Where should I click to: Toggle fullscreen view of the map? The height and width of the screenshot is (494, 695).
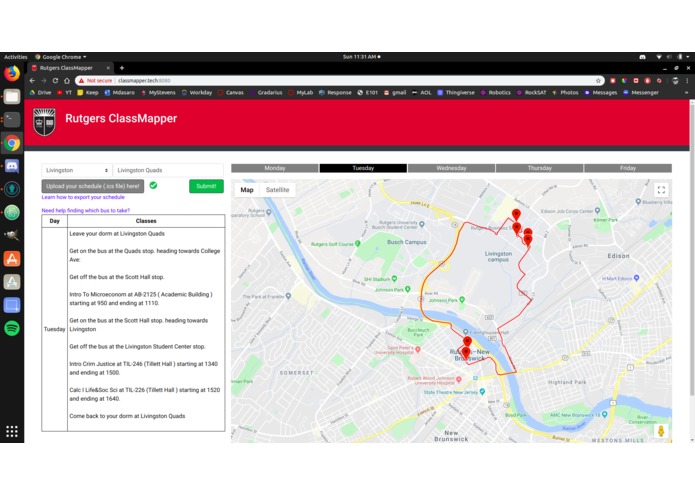click(661, 190)
